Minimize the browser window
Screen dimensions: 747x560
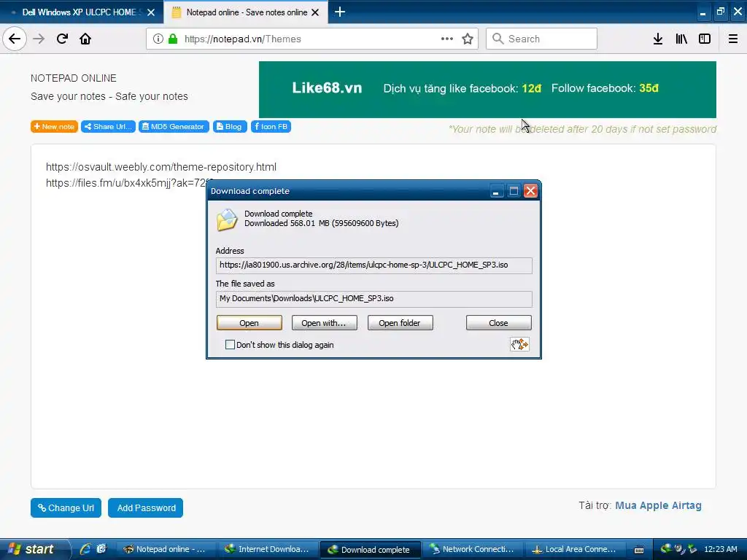(x=703, y=13)
